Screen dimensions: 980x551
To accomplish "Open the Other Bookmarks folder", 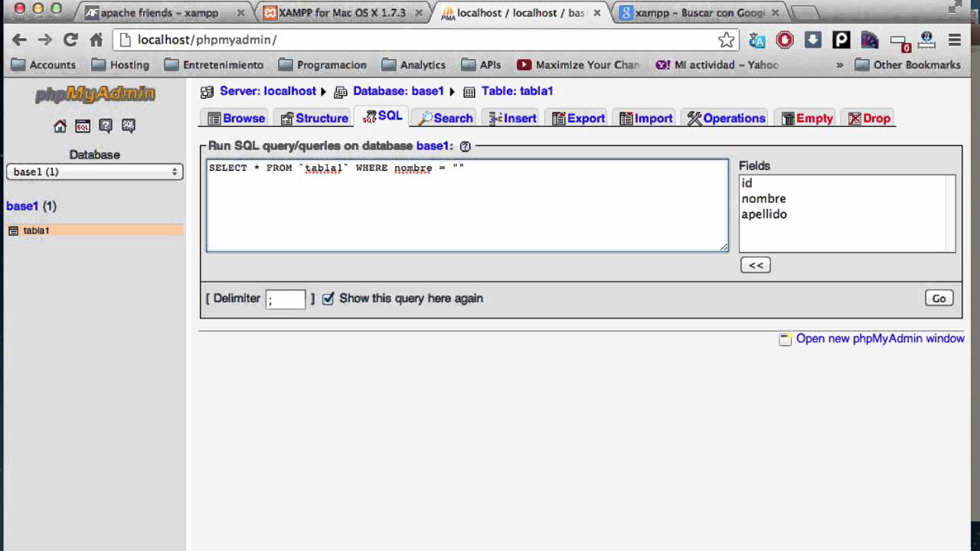I will (908, 65).
